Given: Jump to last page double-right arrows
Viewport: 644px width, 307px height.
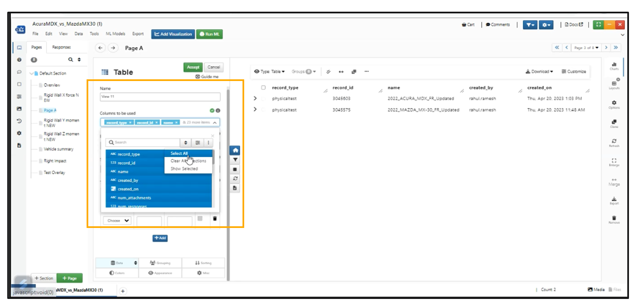Looking at the screenshot, I should pyautogui.click(x=616, y=48).
